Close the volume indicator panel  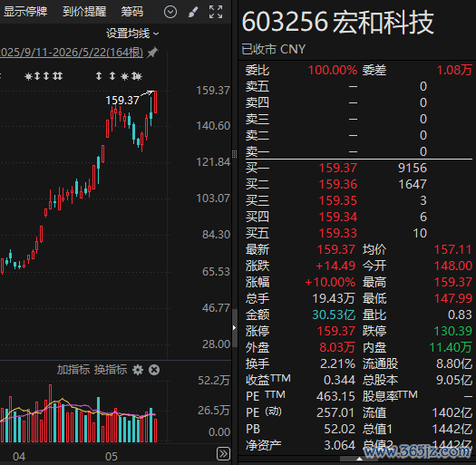[154, 370]
